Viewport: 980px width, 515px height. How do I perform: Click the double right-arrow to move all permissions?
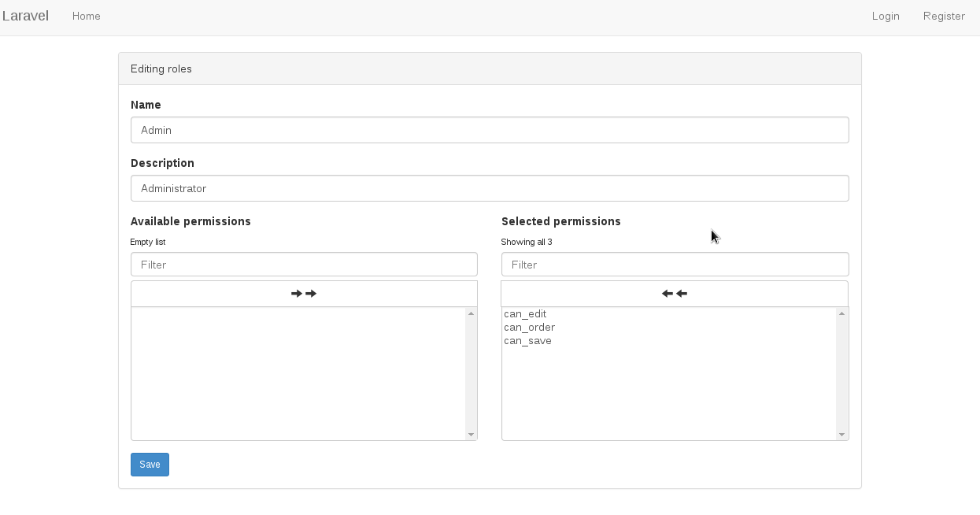pos(304,293)
